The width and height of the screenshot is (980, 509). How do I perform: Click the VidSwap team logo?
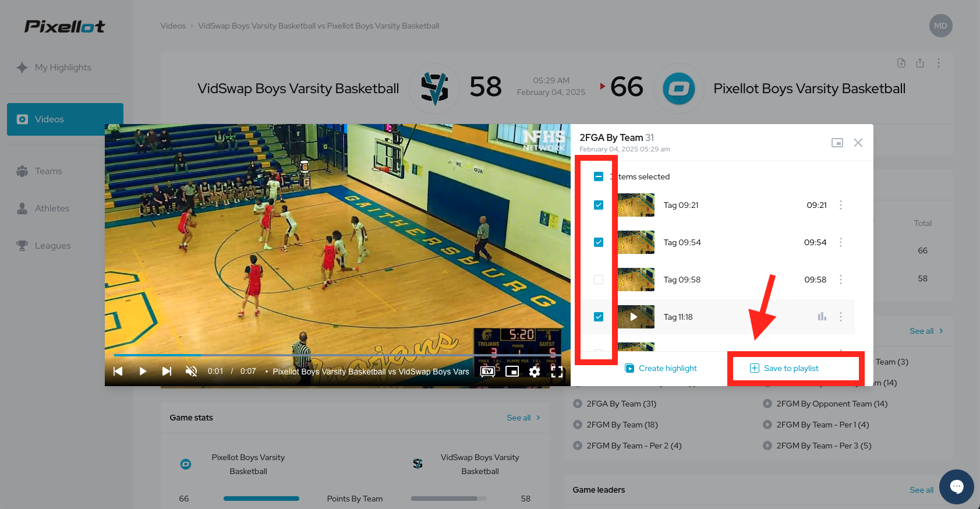click(435, 89)
